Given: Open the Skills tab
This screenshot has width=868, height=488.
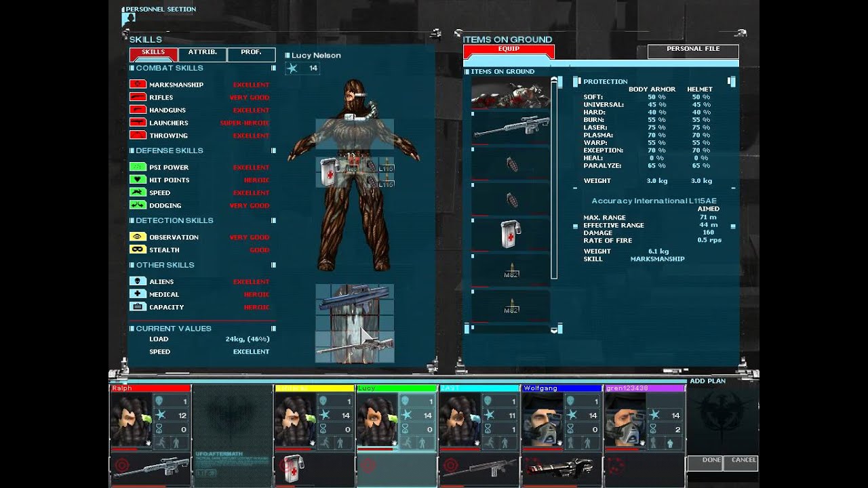Looking at the screenshot, I should click(x=153, y=54).
